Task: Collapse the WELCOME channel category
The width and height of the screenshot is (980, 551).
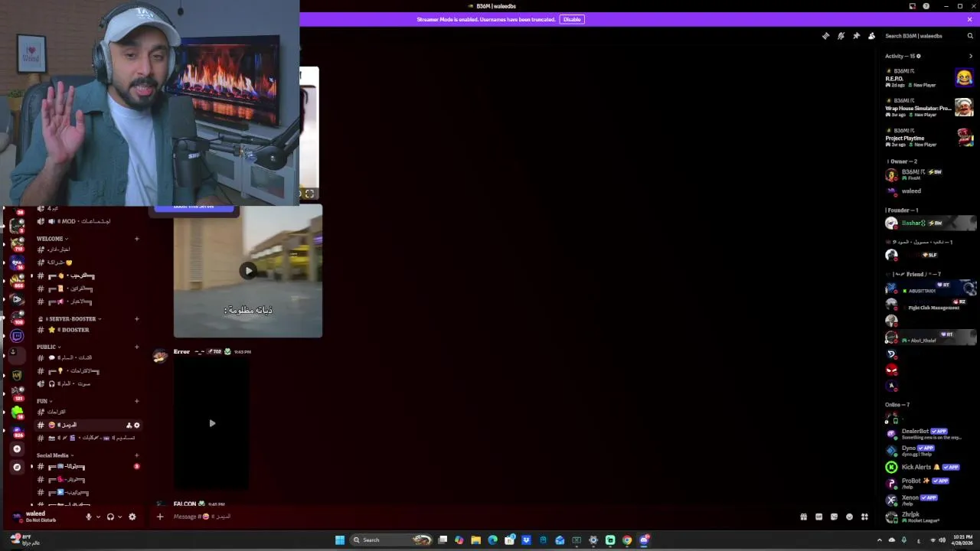Action: pyautogui.click(x=52, y=239)
